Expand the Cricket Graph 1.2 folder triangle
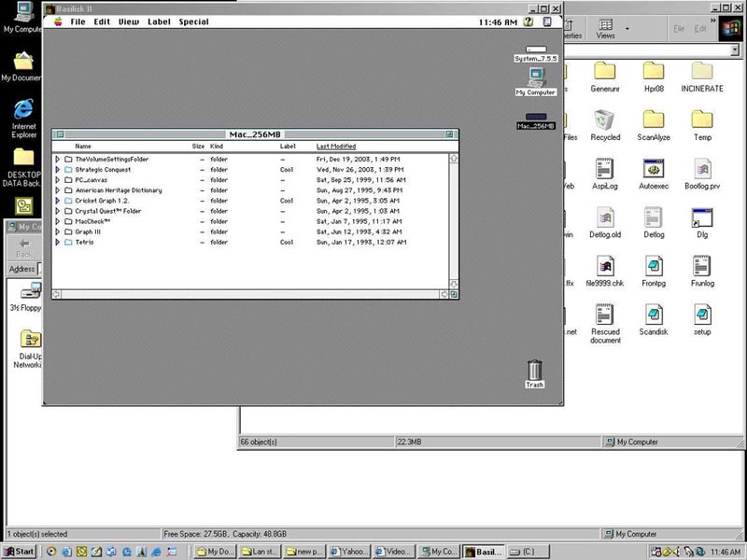 (57, 201)
